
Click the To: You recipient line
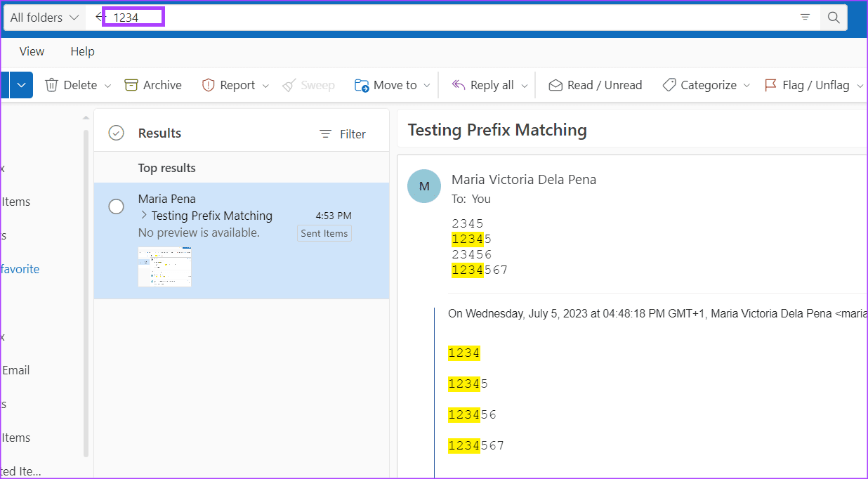(471, 199)
